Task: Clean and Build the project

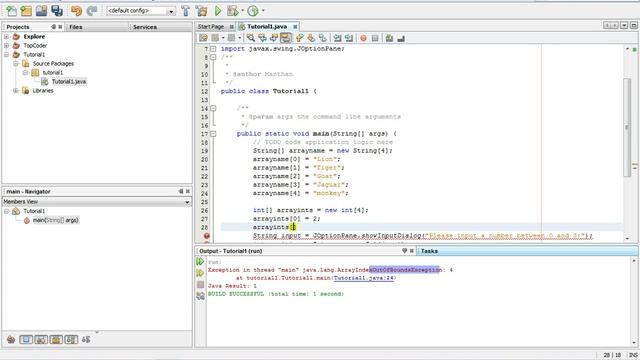Action: [x=202, y=11]
